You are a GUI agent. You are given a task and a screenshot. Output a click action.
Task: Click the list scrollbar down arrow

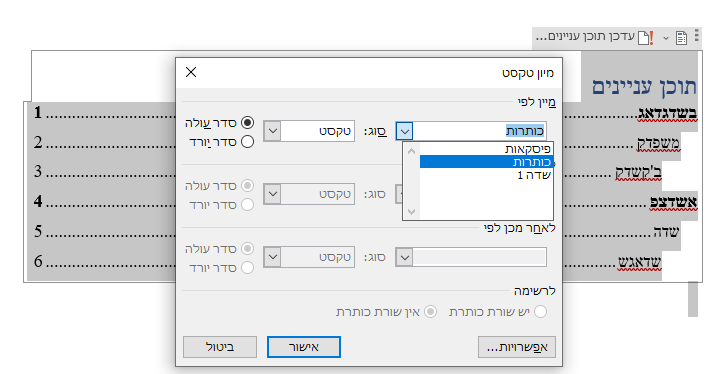[411, 212]
